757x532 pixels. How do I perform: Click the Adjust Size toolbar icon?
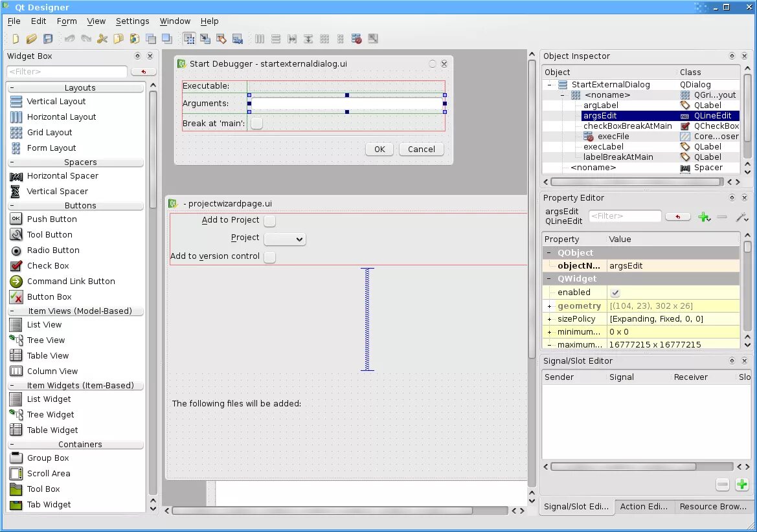[x=373, y=39]
